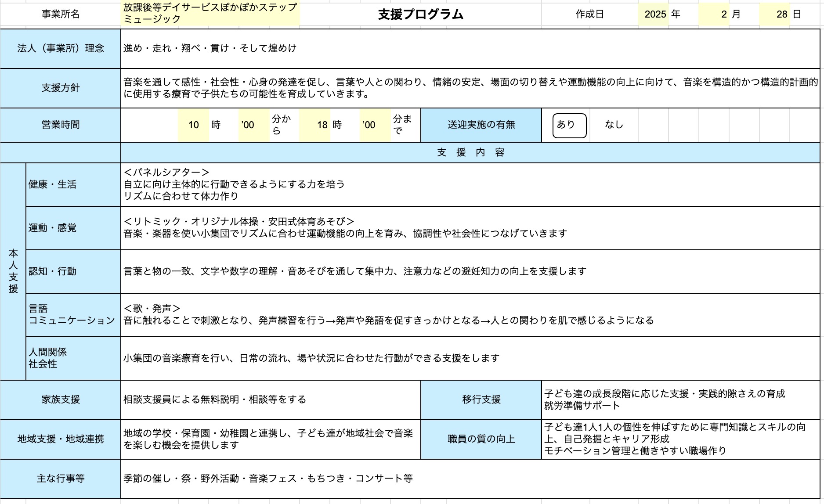Click the 移行支援 content with 就労準備サポート
Viewport: 824px width, 504px height.
pyautogui.click(x=680, y=400)
